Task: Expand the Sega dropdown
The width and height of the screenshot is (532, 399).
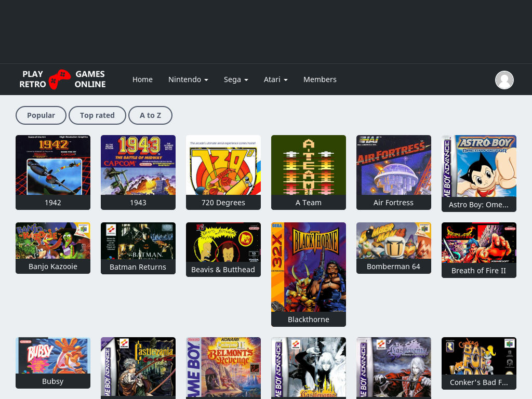Action: [236, 79]
